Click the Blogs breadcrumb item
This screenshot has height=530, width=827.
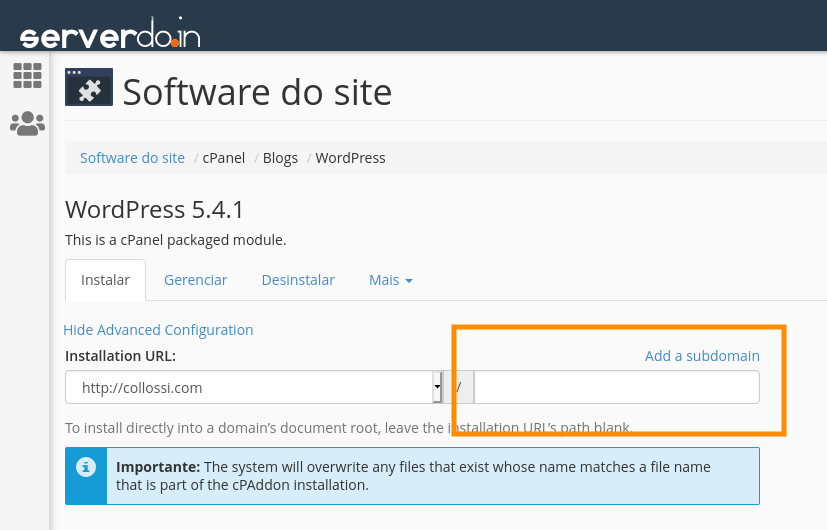click(x=280, y=158)
